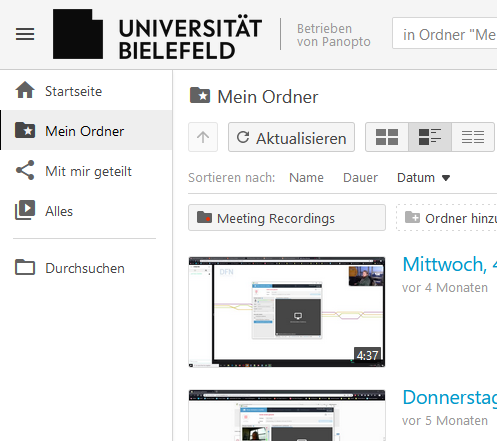Go to Startseite via home icon

pyautogui.click(x=25, y=90)
